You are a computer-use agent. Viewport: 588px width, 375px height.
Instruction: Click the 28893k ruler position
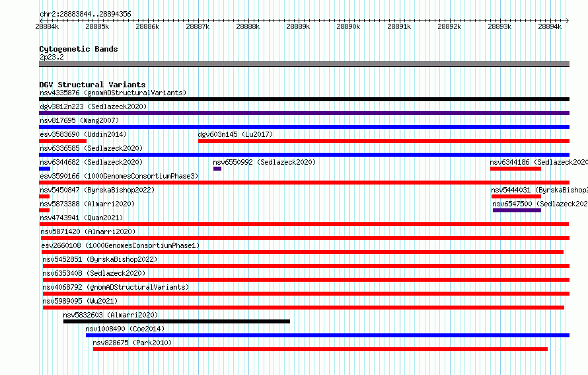[499, 26]
